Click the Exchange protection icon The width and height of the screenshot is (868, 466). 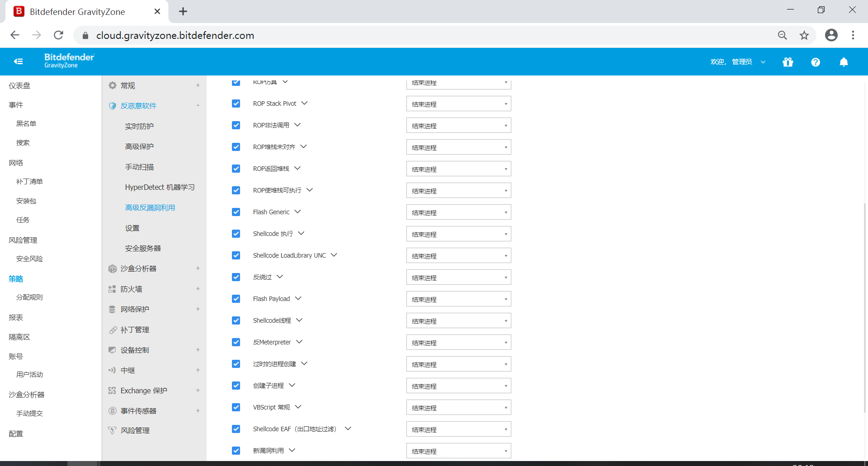(x=112, y=391)
